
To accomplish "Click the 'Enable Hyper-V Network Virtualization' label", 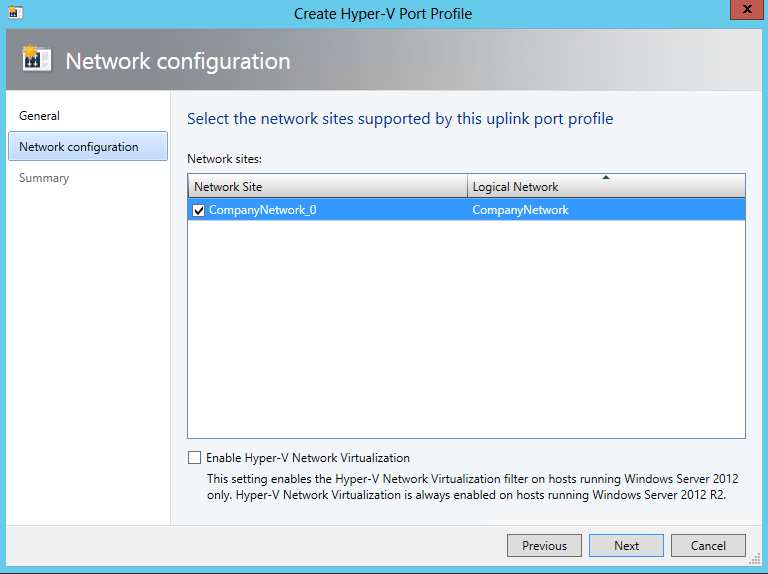I will [308, 458].
